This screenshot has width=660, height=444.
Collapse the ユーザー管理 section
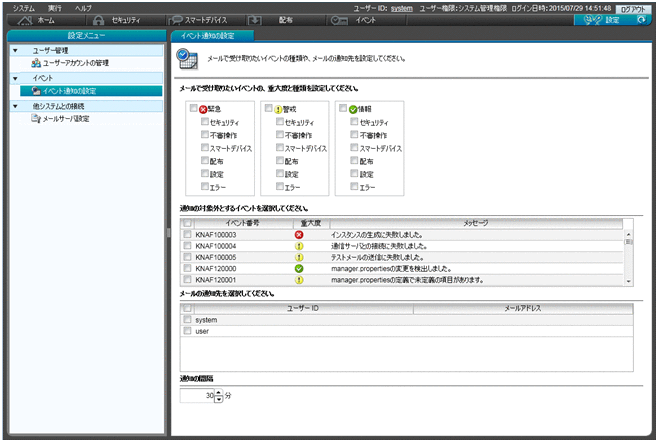point(15,49)
